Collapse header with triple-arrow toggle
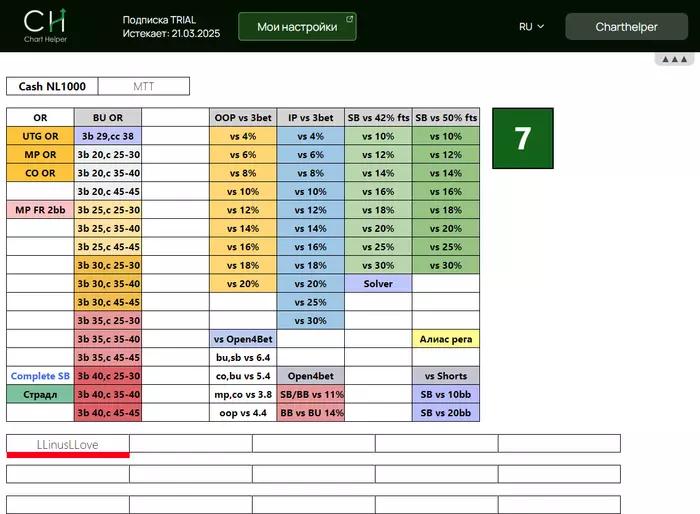The height and width of the screenshot is (514, 700). tap(673, 60)
